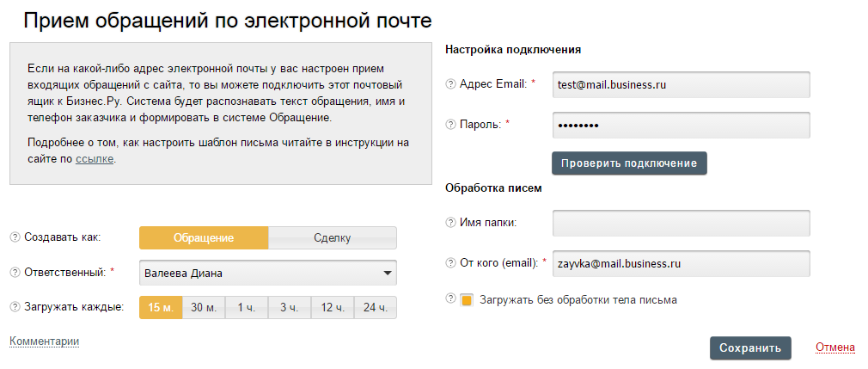The image size is (868, 369).
Task: Click help icon beside От кого (email)
Action: coord(450,262)
